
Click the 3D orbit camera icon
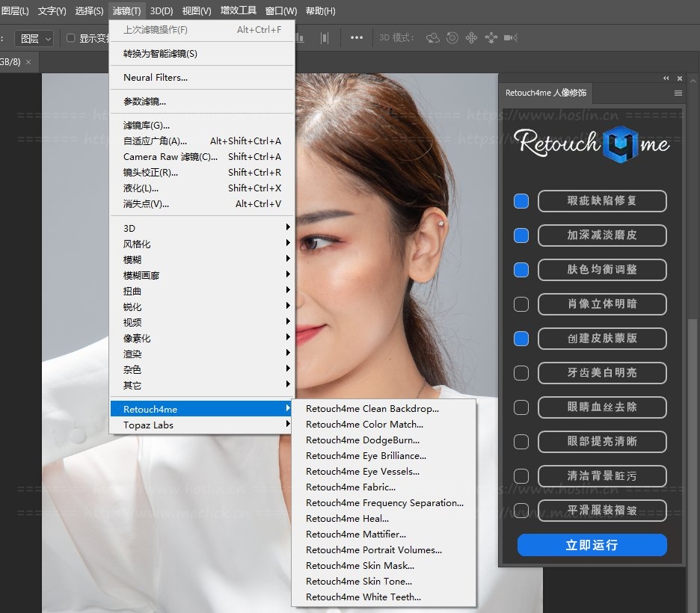(433, 38)
